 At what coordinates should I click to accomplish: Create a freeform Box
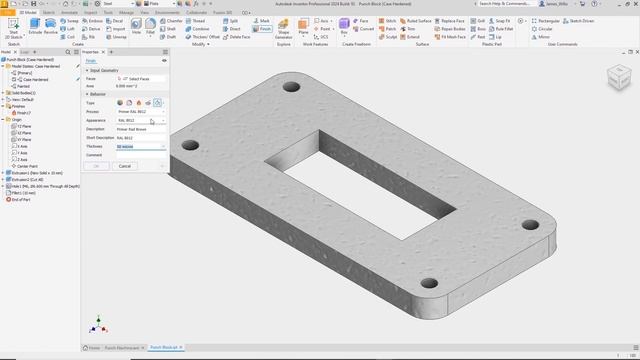(x=344, y=27)
